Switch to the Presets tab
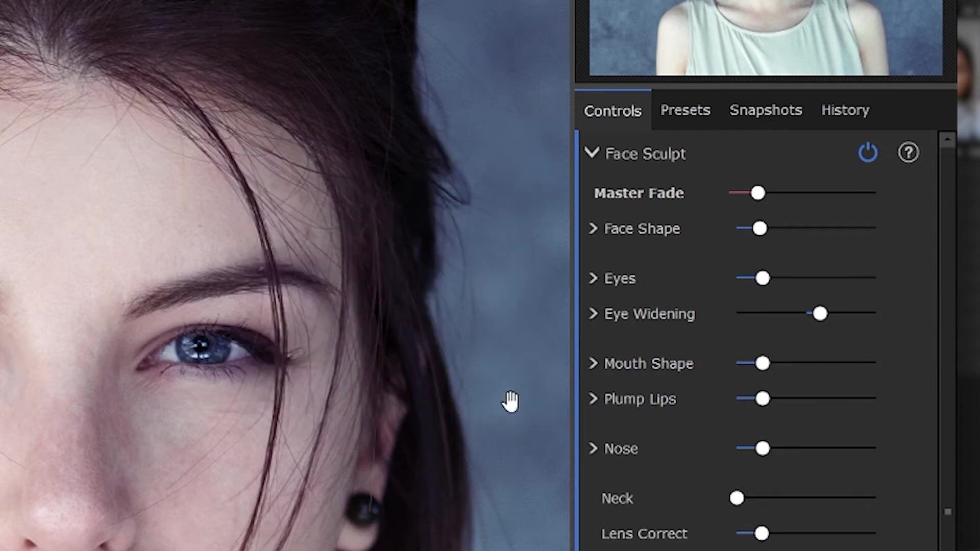Viewport: 980px width, 551px height. pyautogui.click(x=685, y=110)
